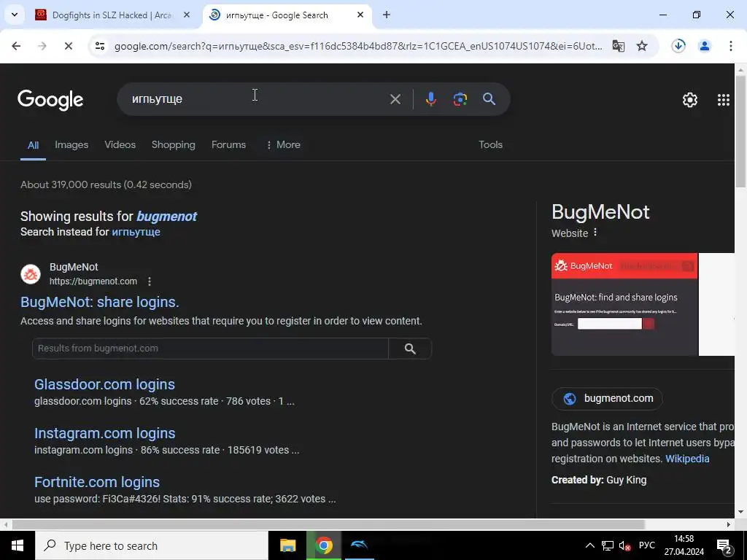Click the bugmenot.com website chip
747x560 pixels.
(x=607, y=399)
